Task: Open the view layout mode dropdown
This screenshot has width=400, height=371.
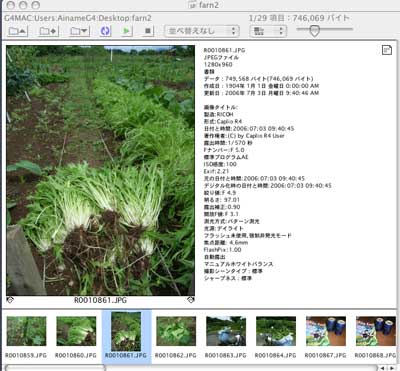Action: click(x=268, y=31)
